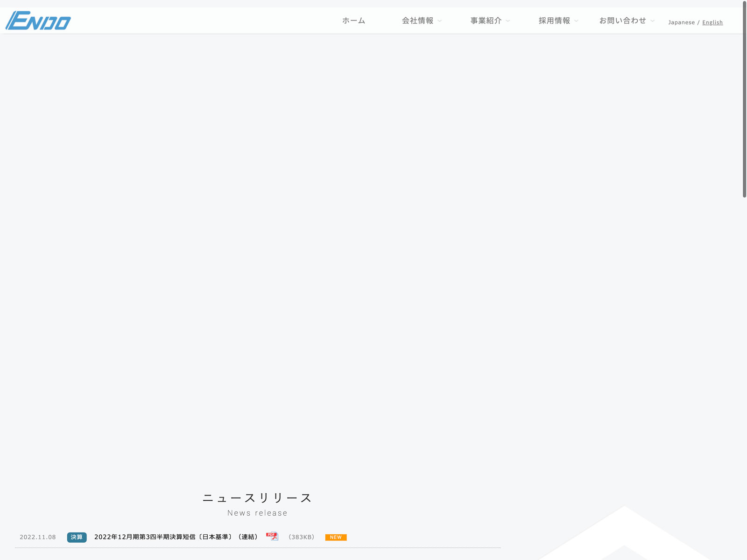
Task: Click the ENDO logo
Action: pyautogui.click(x=38, y=21)
